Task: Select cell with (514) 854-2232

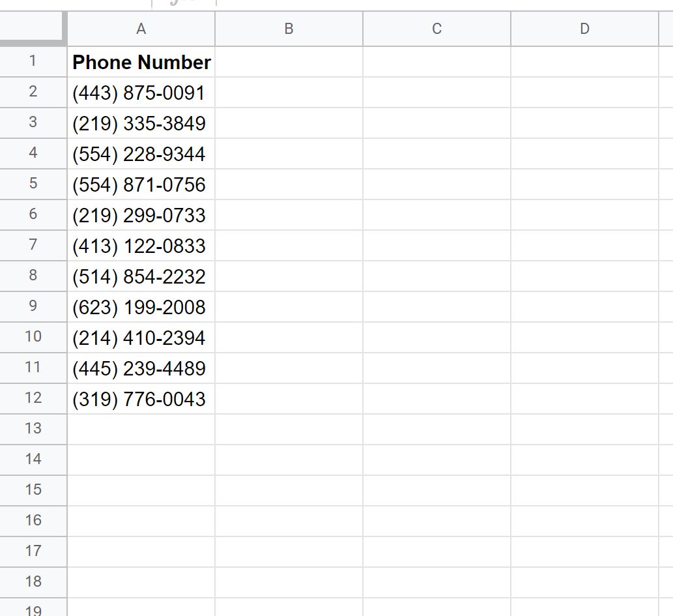Action: point(141,276)
